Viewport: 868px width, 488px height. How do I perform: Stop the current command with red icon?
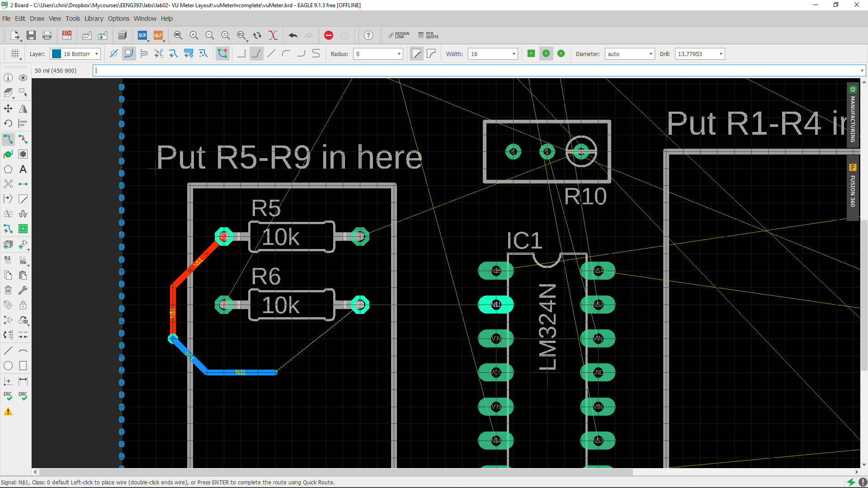[329, 35]
